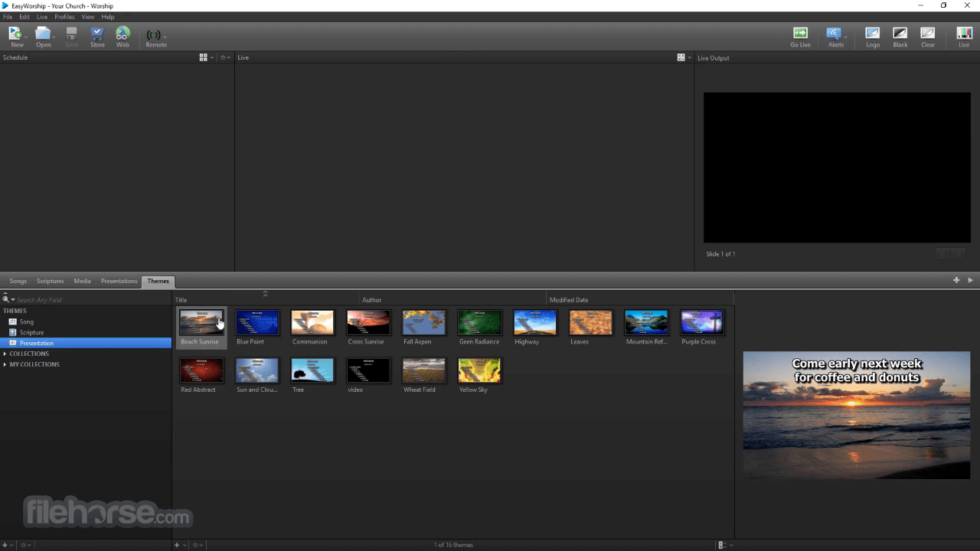Image resolution: width=980 pixels, height=551 pixels.
Task: Select the Highway theme thumbnail
Action: (x=535, y=322)
